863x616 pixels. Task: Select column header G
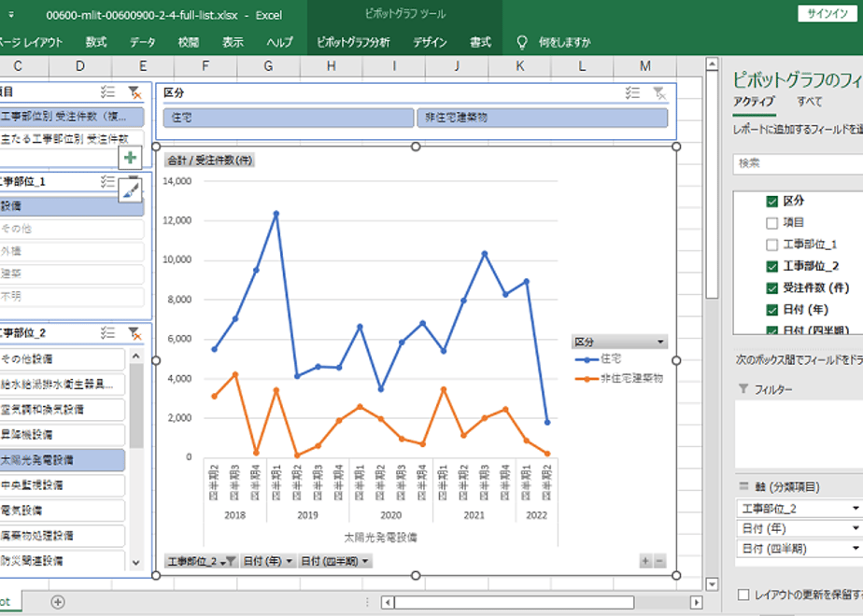(x=269, y=66)
